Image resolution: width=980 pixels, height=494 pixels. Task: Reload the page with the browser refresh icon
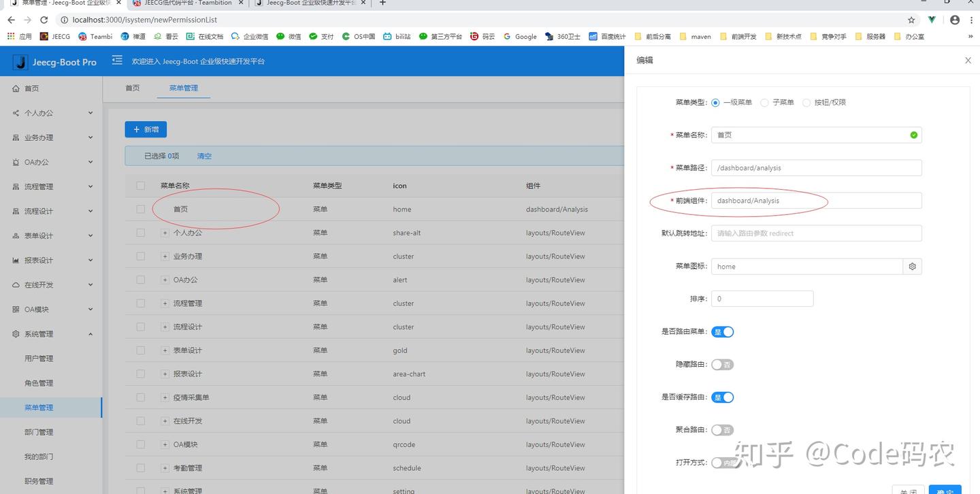[44, 20]
